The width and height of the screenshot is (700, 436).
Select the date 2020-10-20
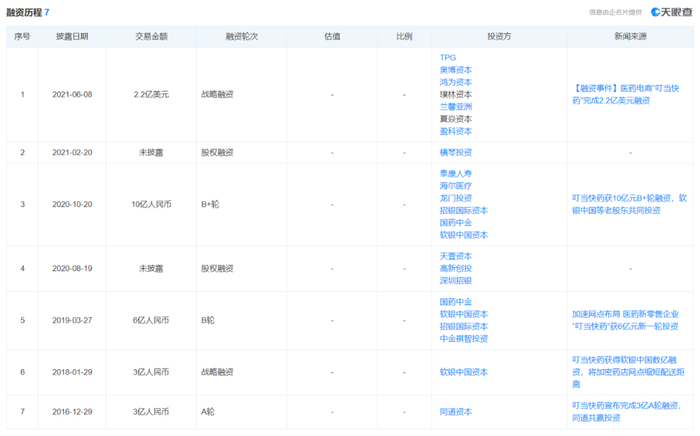[72, 204]
